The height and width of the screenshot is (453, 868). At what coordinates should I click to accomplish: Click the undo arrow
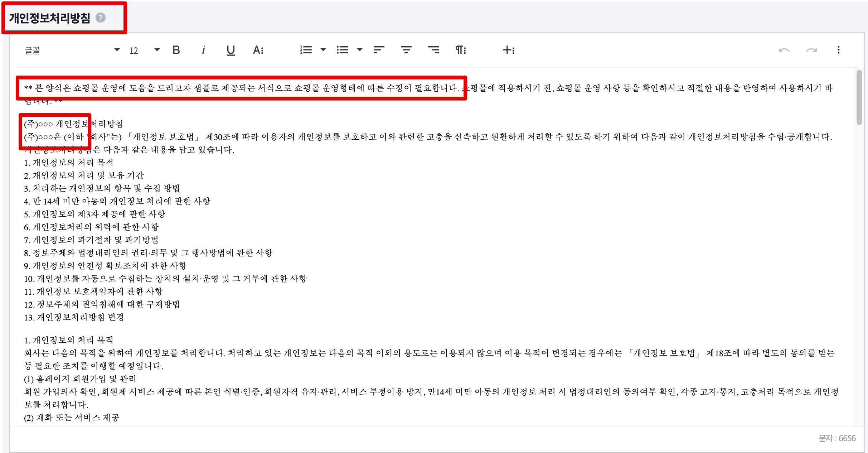point(784,50)
